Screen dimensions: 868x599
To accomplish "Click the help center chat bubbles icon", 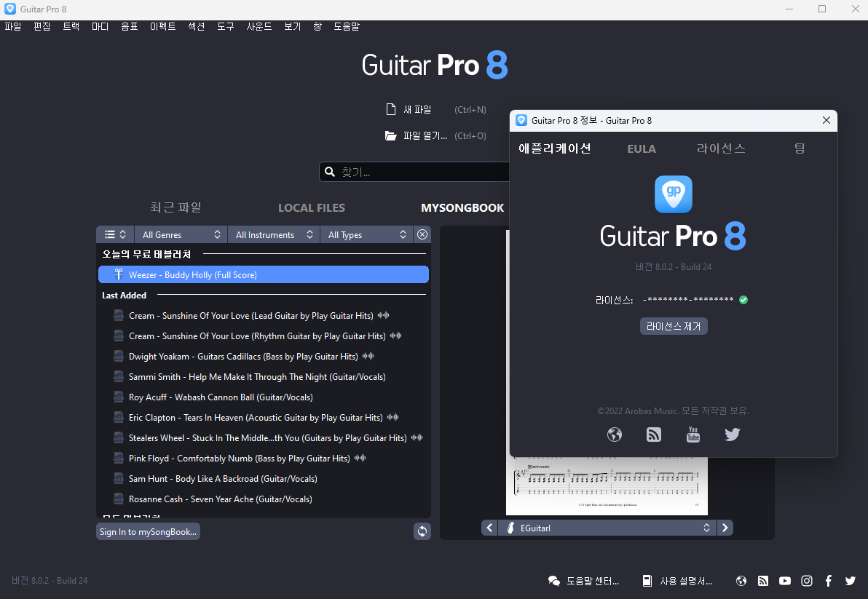I will (x=553, y=581).
